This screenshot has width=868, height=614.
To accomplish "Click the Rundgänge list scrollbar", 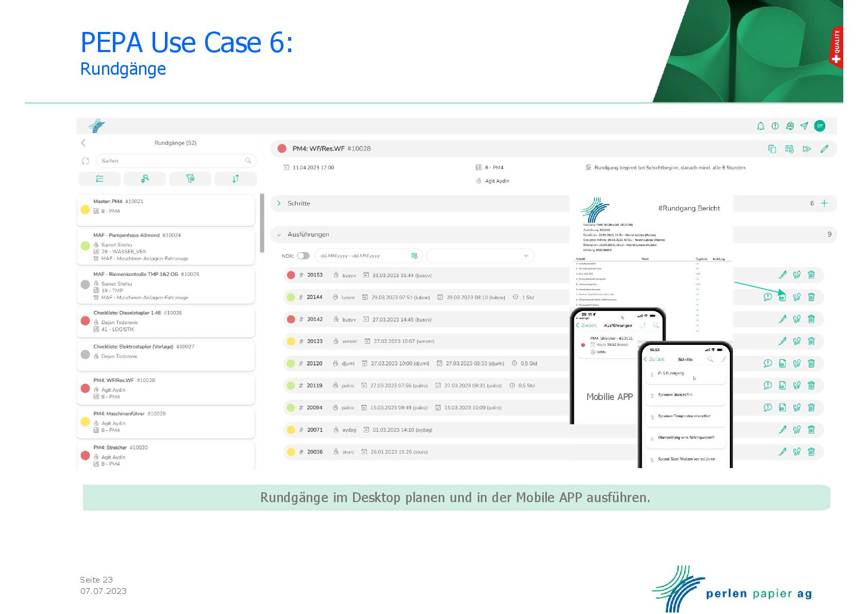I will (262, 223).
